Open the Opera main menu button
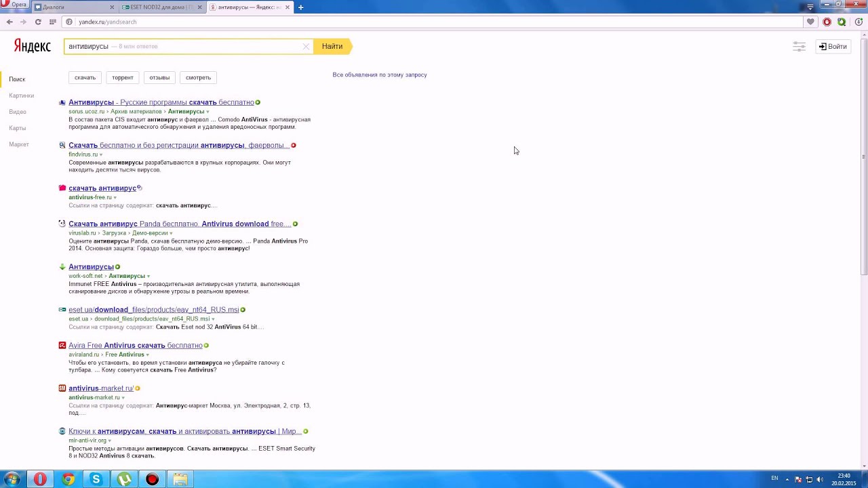Viewport: 868px width, 488px height. 15,5
